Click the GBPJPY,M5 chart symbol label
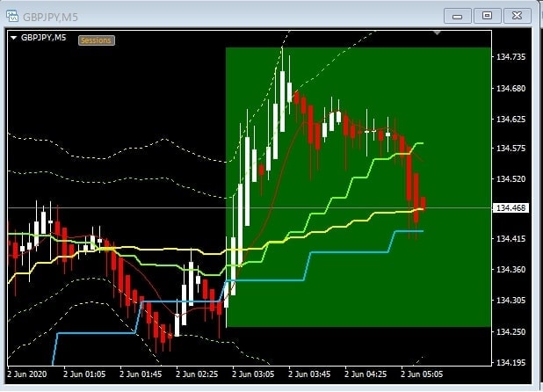Screen dimensions: 543x392 [43, 37]
